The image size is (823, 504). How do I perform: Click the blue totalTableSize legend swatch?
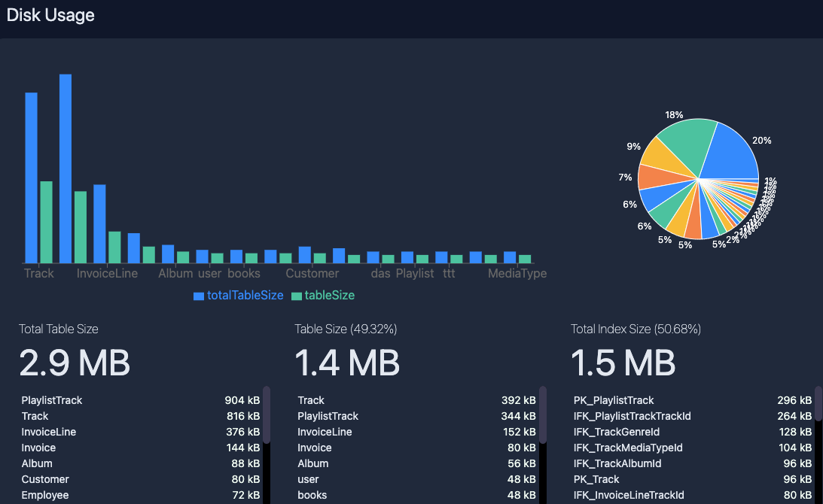click(x=199, y=296)
